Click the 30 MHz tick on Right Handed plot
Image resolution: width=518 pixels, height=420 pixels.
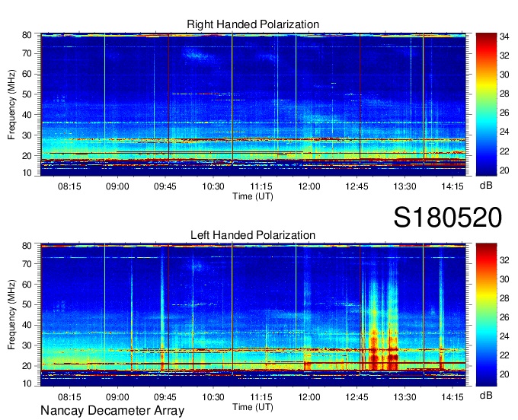click(x=27, y=135)
